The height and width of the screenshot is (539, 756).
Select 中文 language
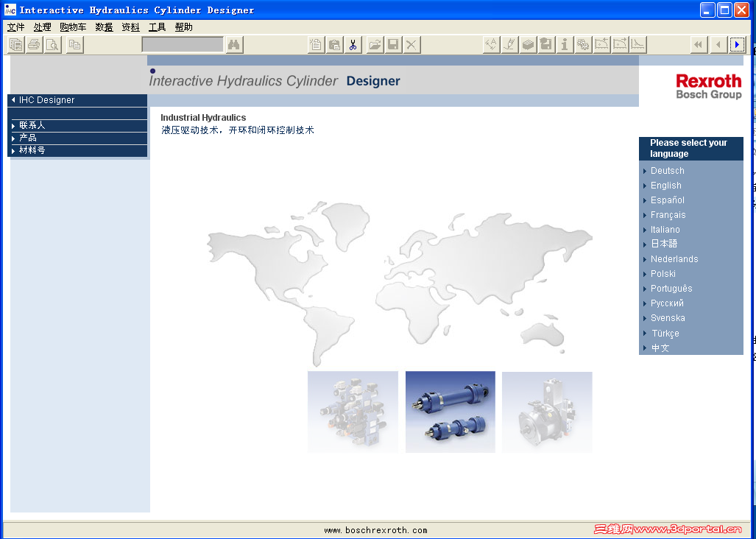[660, 348]
